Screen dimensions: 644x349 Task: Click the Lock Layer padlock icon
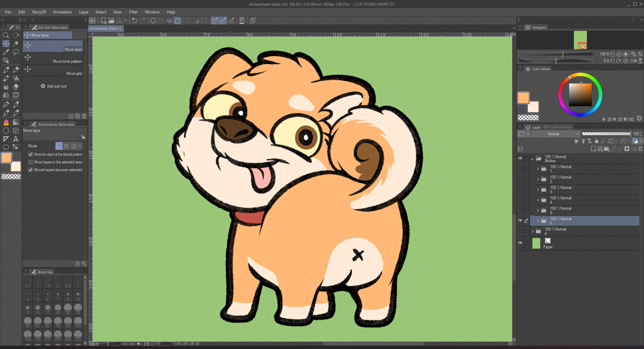597,141
